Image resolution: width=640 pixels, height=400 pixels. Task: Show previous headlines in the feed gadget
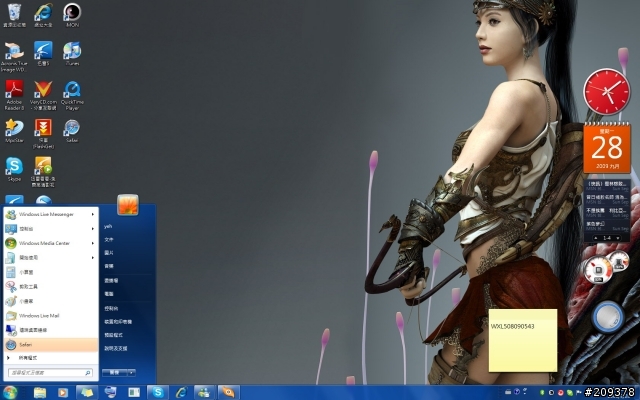(596, 238)
